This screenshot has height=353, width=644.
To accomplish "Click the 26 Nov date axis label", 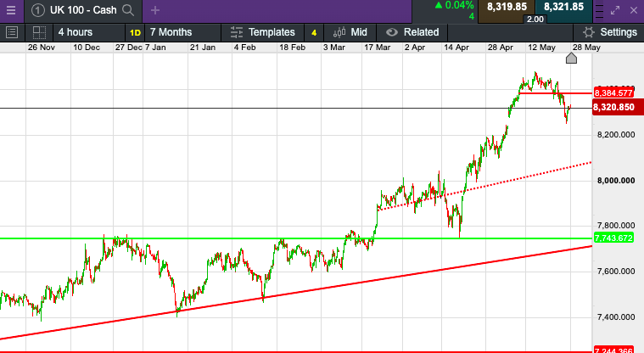I will pyautogui.click(x=42, y=48).
